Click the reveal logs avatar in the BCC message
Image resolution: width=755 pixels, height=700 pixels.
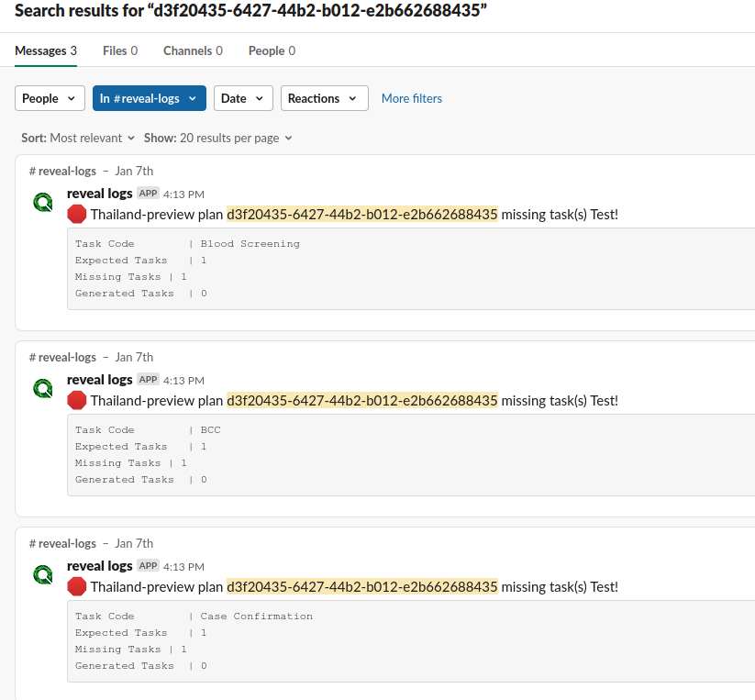point(42,388)
